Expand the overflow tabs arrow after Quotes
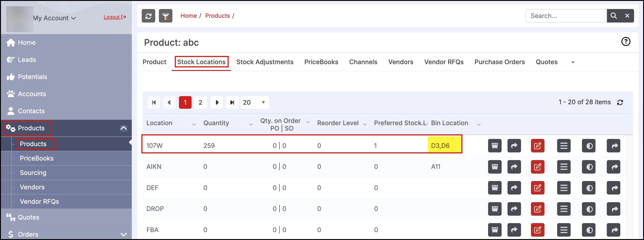Viewport: 644px width, 240px height. (572, 62)
